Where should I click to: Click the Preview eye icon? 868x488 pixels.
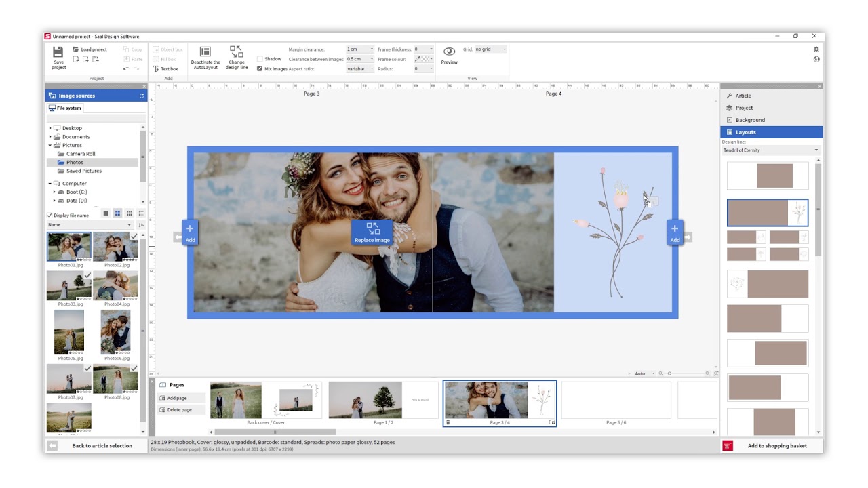click(x=449, y=52)
